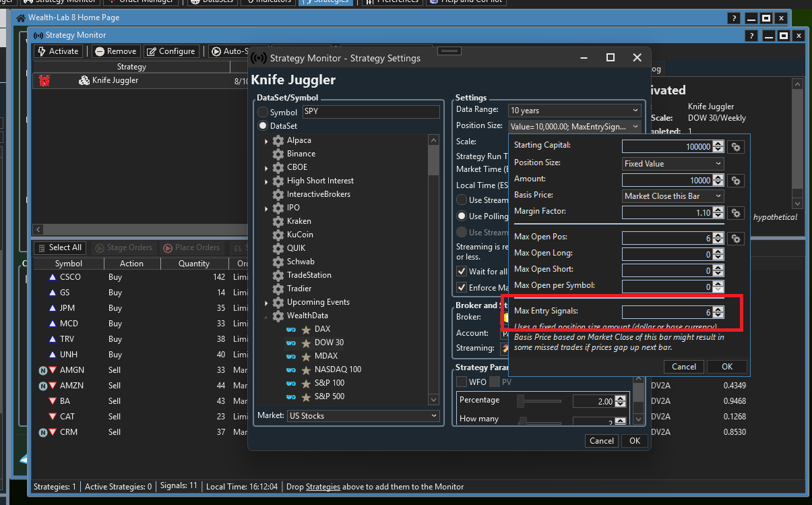This screenshot has width=812, height=505.
Task: Click the gear icon beside Max Open Pos
Action: pos(736,239)
